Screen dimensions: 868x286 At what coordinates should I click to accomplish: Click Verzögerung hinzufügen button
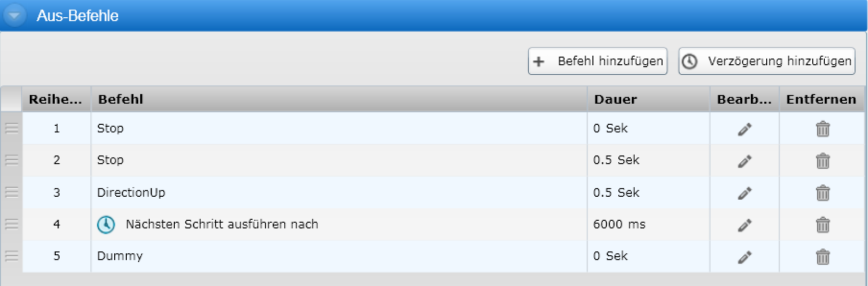point(767,61)
